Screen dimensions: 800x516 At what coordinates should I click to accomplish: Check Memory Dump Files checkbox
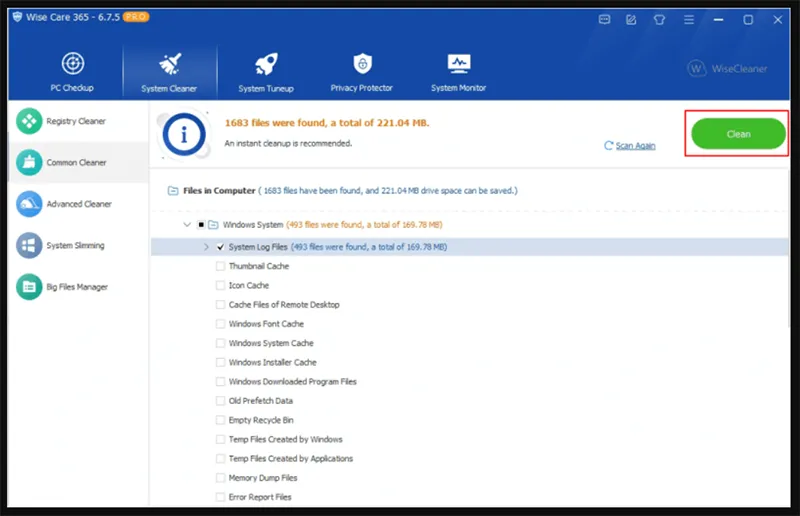(x=220, y=478)
